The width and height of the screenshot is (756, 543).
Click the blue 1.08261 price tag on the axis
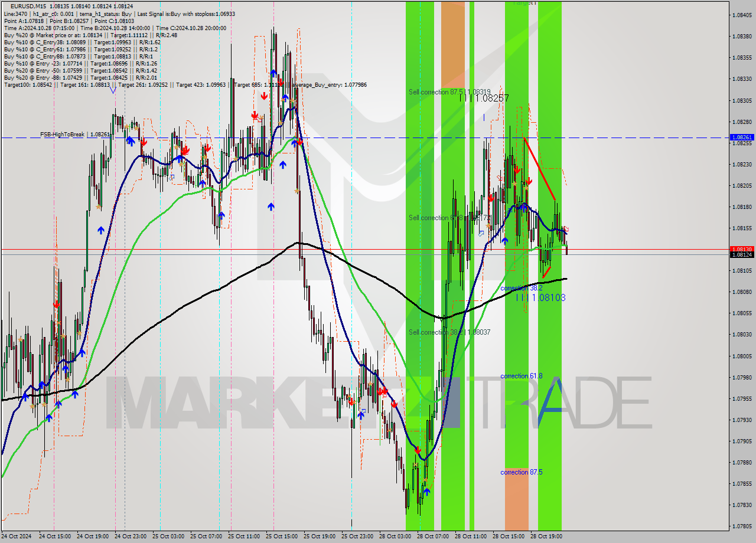tap(742, 137)
